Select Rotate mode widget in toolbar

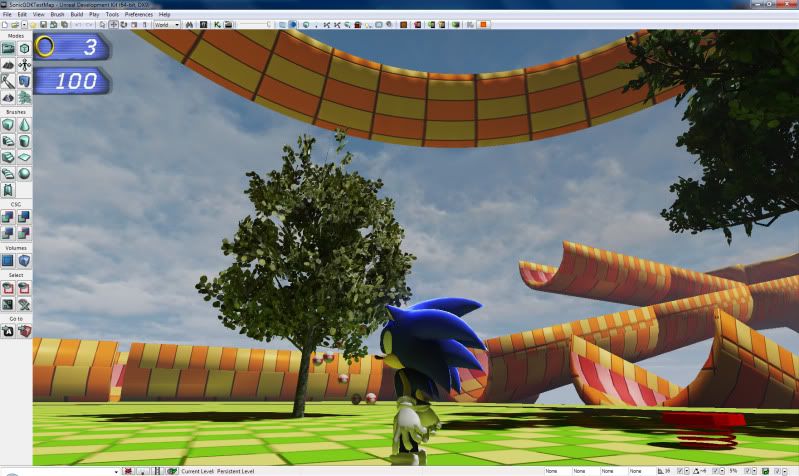click(124, 24)
